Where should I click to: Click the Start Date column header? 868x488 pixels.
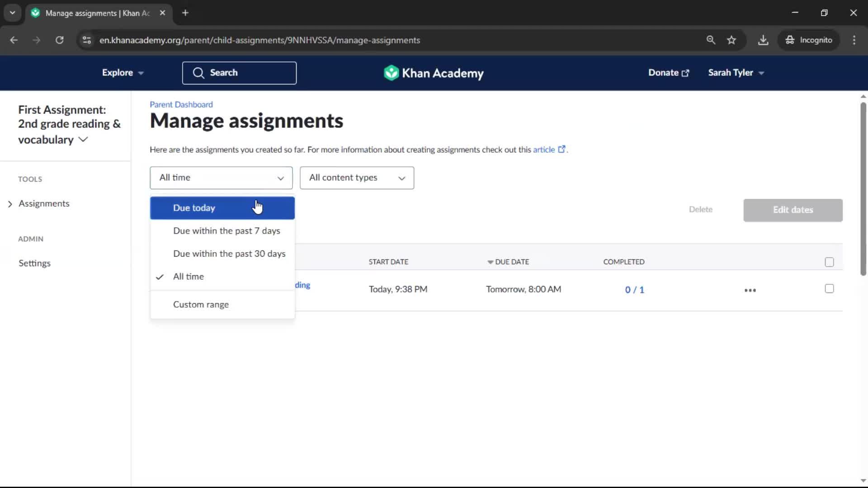tap(388, 262)
